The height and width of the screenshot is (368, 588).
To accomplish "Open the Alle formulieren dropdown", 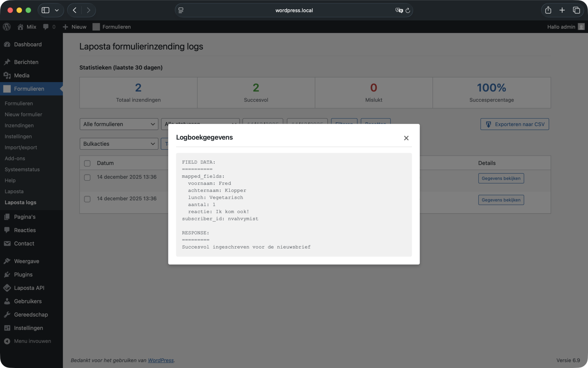I will click(x=119, y=124).
